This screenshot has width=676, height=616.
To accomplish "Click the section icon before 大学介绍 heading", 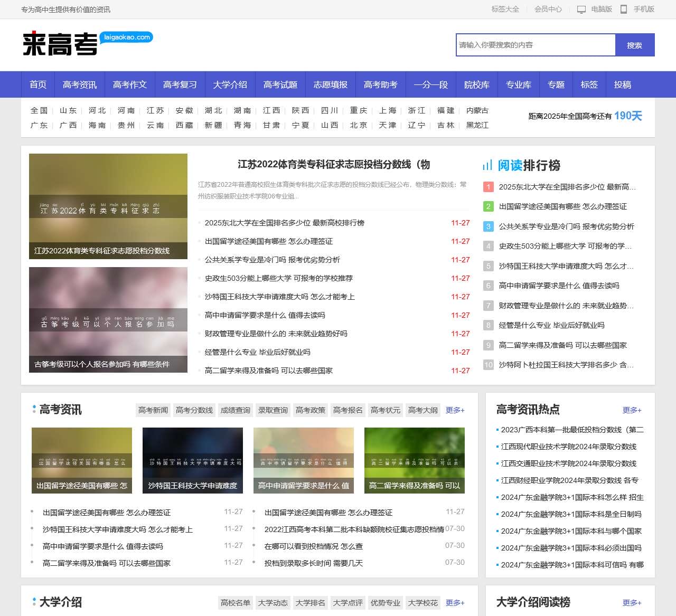I will 33,602.
